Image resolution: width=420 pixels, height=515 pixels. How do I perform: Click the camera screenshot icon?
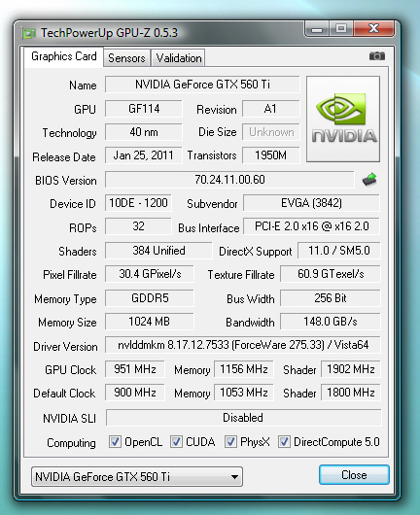pyautogui.click(x=376, y=55)
